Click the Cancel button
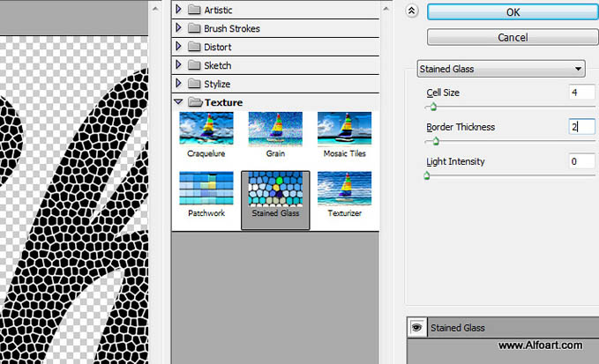This screenshot has width=599, height=364. click(x=512, y=38)
